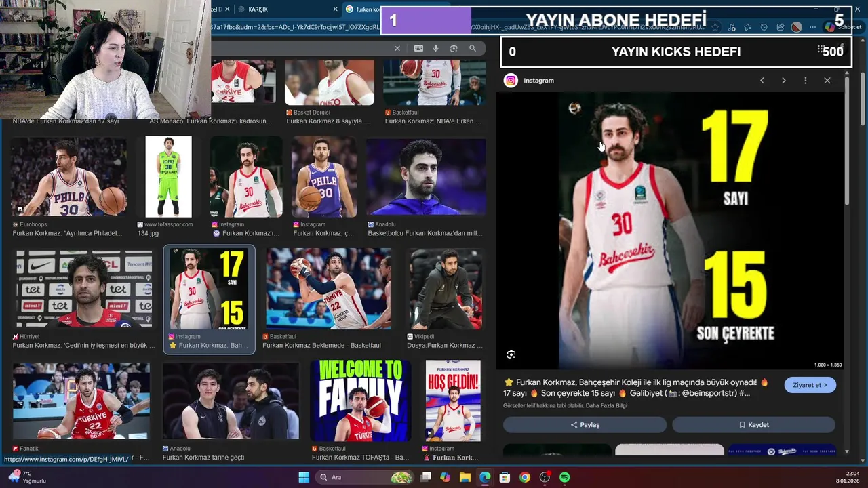
Task: Open the Windows Start menu
Action: click(304, 477)
